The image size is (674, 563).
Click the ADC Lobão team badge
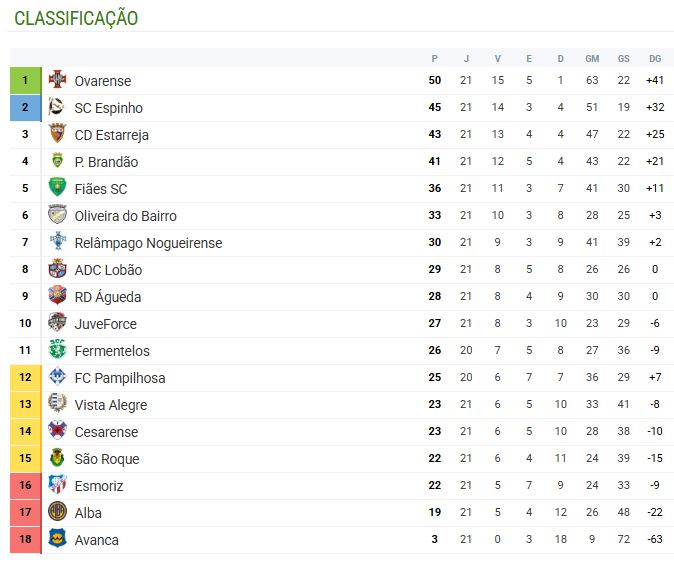click(58, 269)
